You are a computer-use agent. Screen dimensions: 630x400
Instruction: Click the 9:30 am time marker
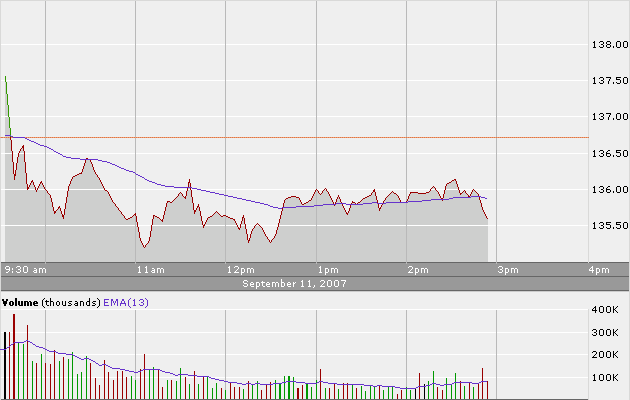(26, 270)
